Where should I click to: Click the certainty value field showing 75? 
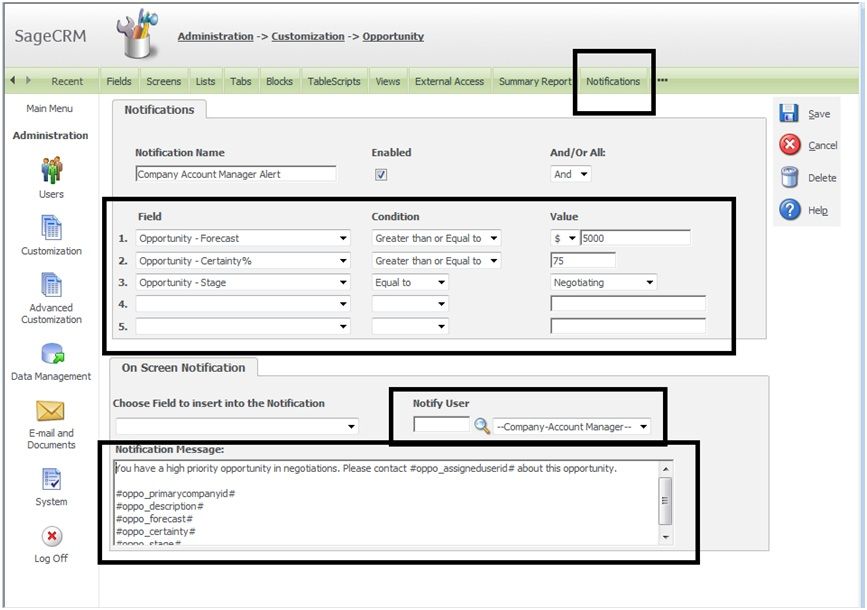(x=583, y=260)
